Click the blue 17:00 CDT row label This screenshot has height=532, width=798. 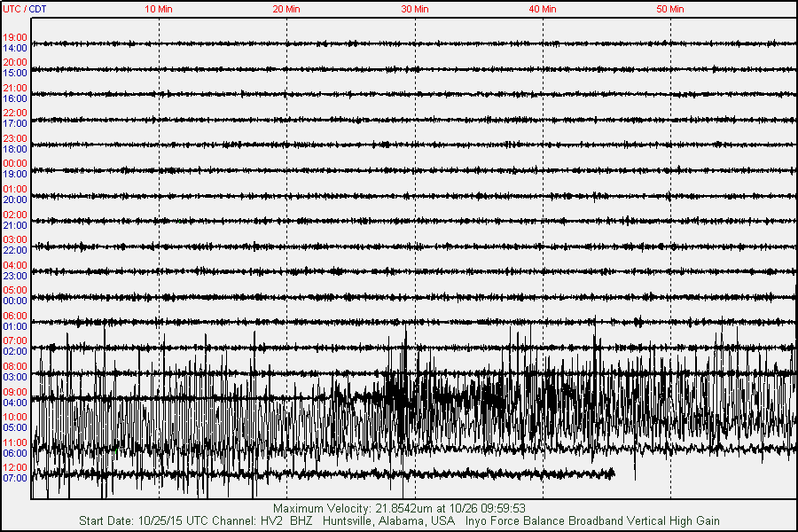15,124
